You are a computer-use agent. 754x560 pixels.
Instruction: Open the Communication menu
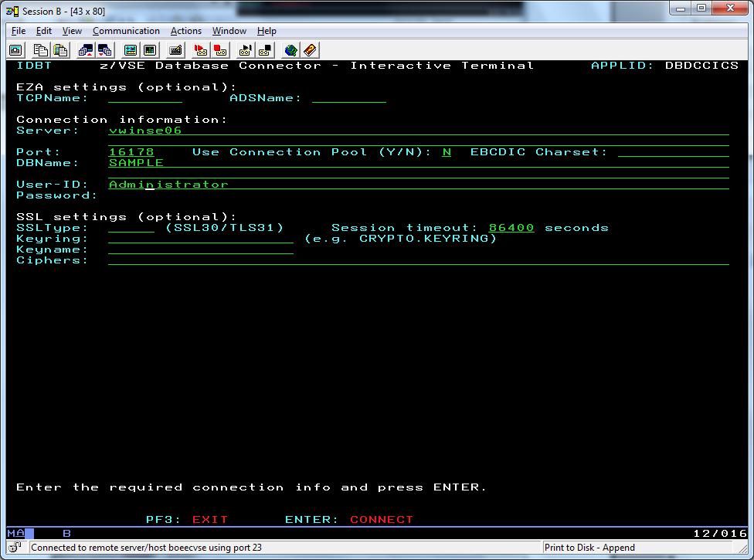126,31
